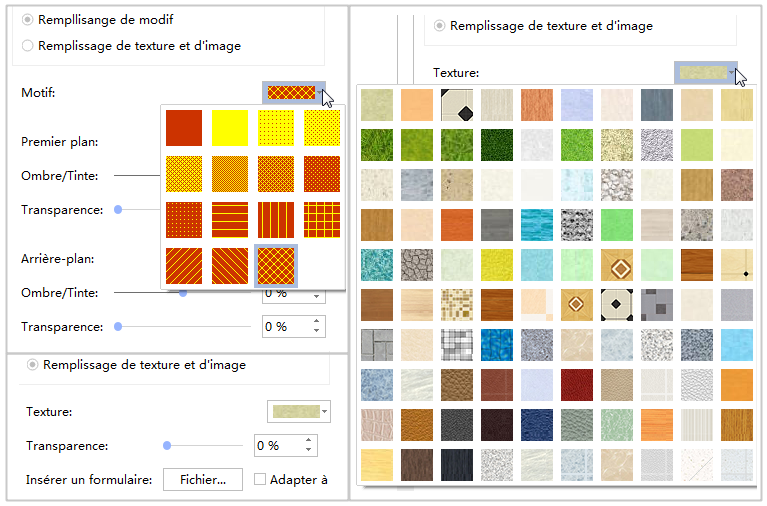This screenshot has width=767, height=506.
Task: Open Texture dropdown above the texture grid
Action: click(706, 73)
